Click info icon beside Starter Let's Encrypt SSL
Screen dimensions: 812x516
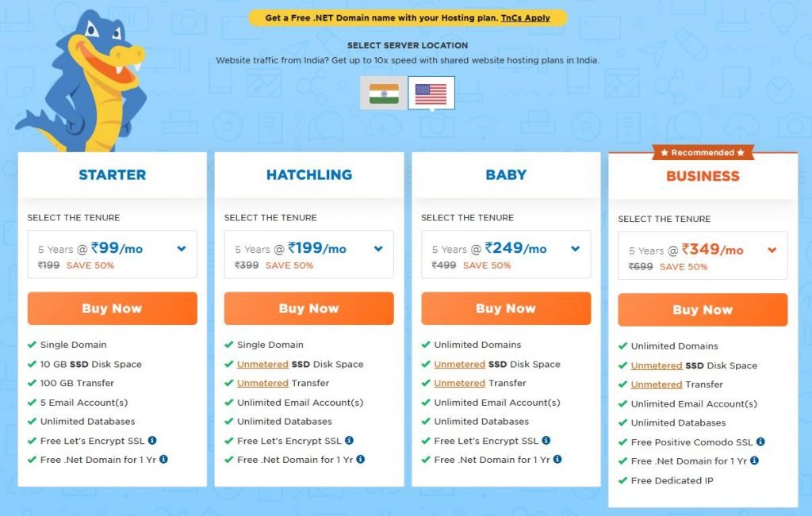152,441
